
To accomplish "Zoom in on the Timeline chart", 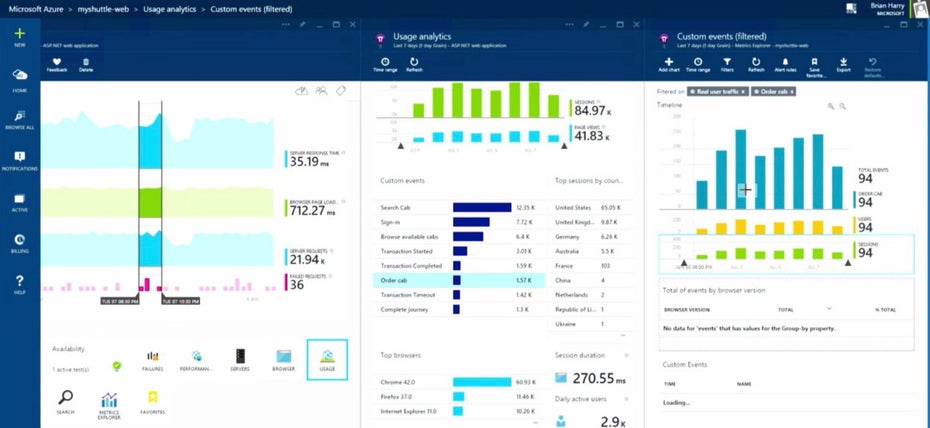I will (831, 105).
